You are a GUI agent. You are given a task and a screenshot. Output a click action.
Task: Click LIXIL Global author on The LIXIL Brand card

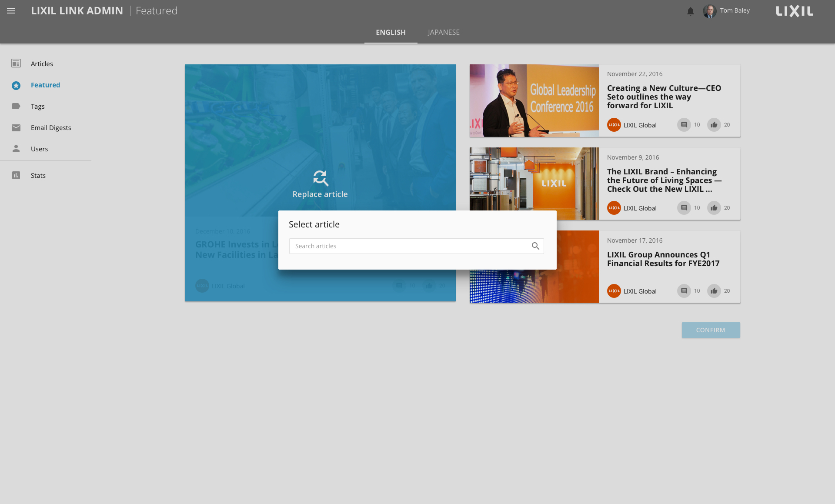(x=640, y=208)
